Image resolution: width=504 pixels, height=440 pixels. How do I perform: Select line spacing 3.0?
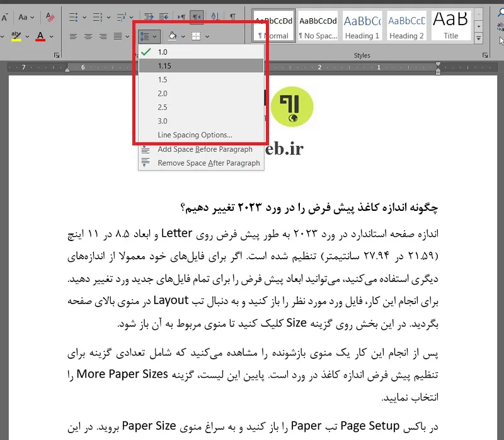tap(201, 121)
